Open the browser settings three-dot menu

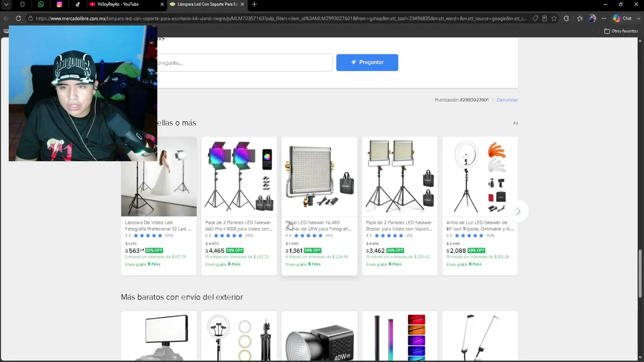pyautogui.click(x=604, y=19)
